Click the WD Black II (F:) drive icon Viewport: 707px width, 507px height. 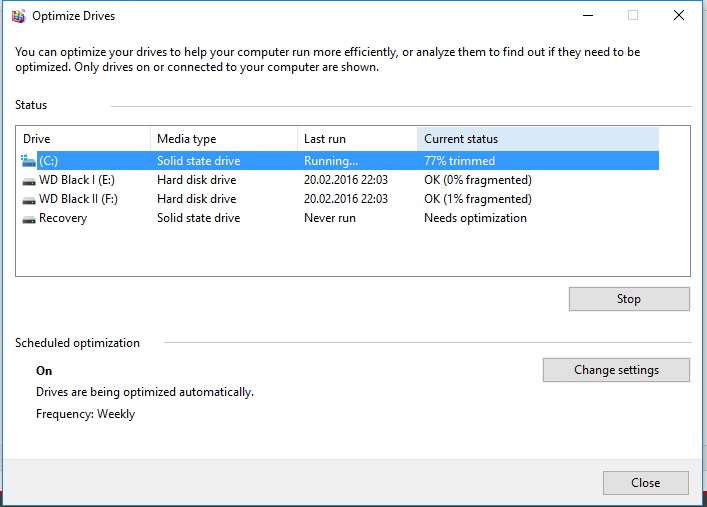point(29,200)
